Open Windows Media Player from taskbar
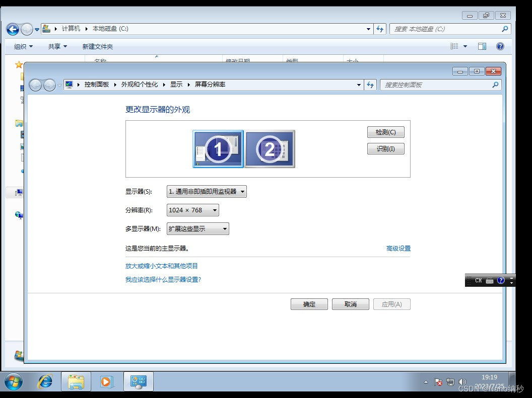 (106, 382)
